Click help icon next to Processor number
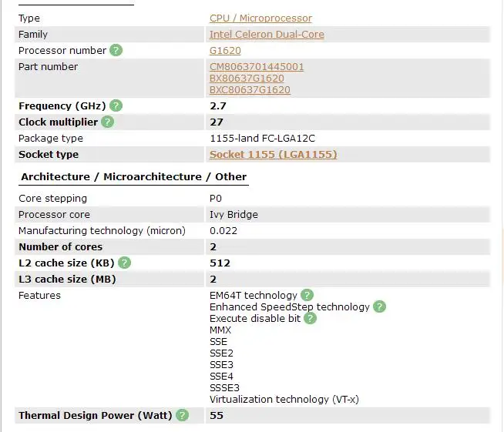The height and width of the screenshot is (432, 504). pyautogui.click(x=116, y=50)
